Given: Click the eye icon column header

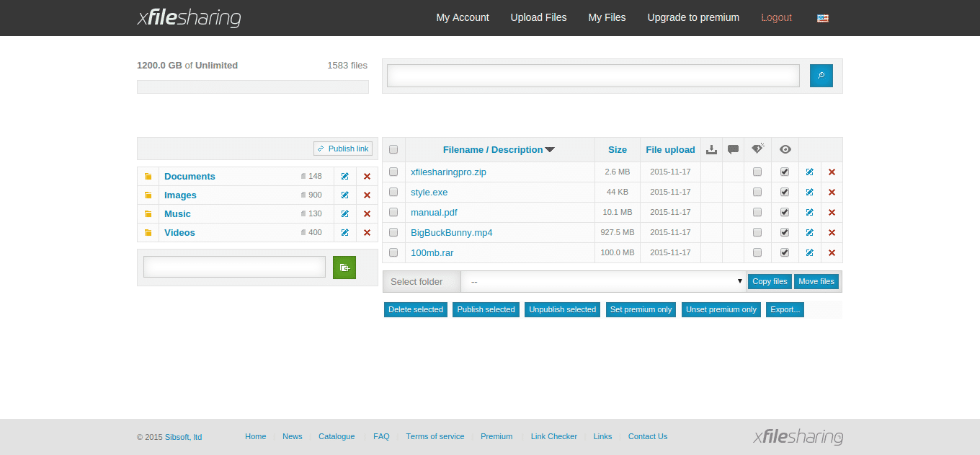Looking at the screenshot, I should [785, 149].
